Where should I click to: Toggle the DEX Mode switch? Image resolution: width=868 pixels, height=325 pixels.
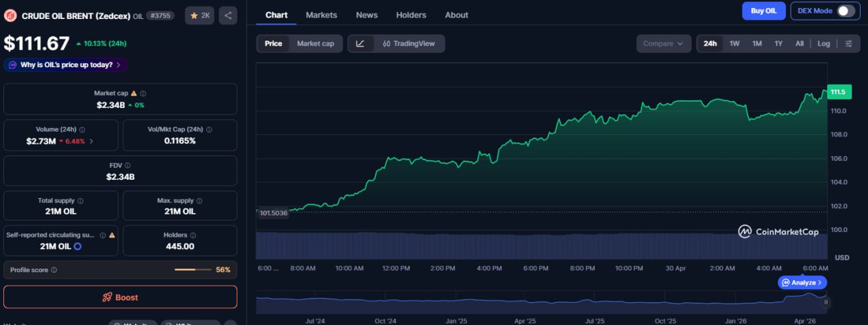845,11
